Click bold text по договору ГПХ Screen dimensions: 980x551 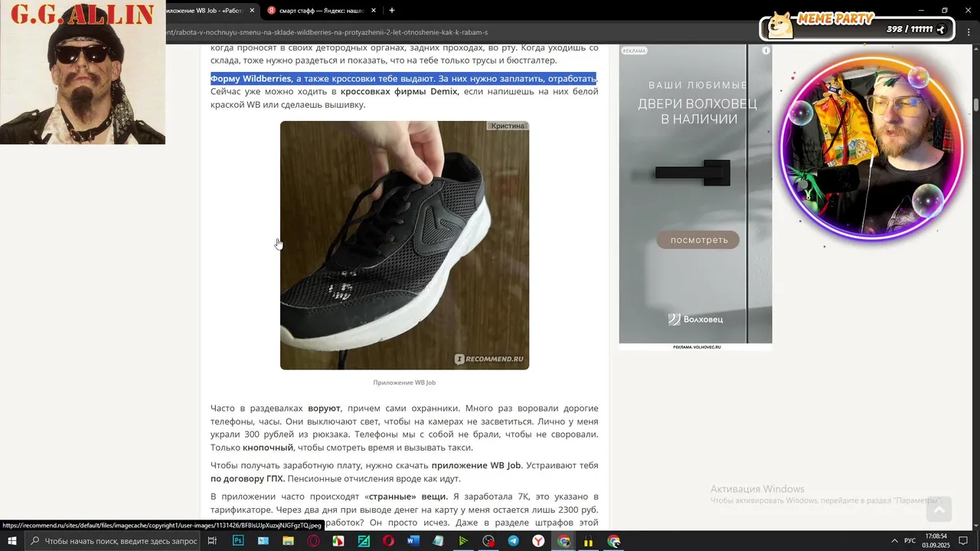[x=247, y=479]
